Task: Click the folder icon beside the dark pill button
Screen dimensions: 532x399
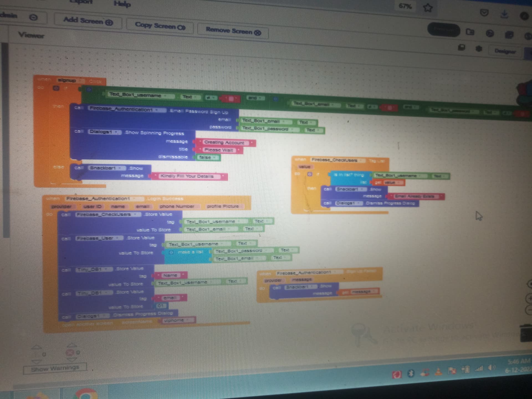Action: pos(470,32)
